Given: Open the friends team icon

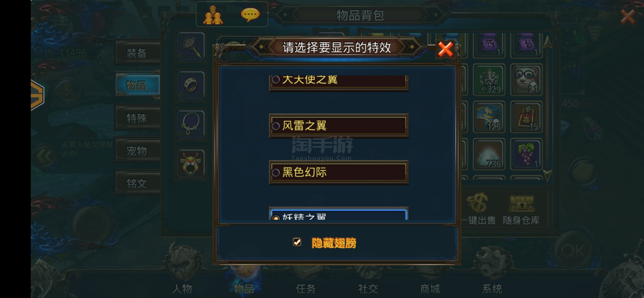Looking at the screenshot, I should [x=213, y=15].
